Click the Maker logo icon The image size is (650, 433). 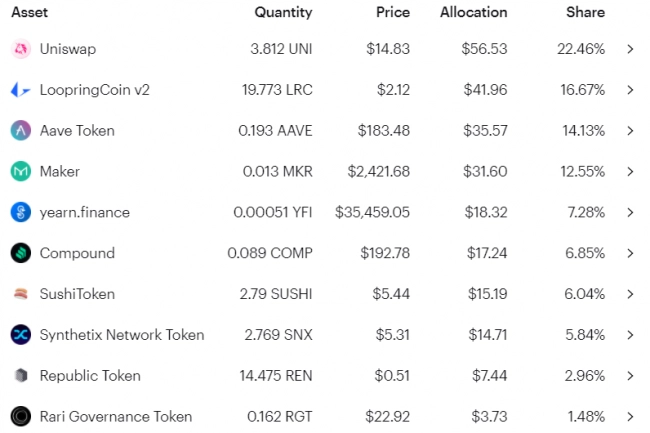(21, 172)
